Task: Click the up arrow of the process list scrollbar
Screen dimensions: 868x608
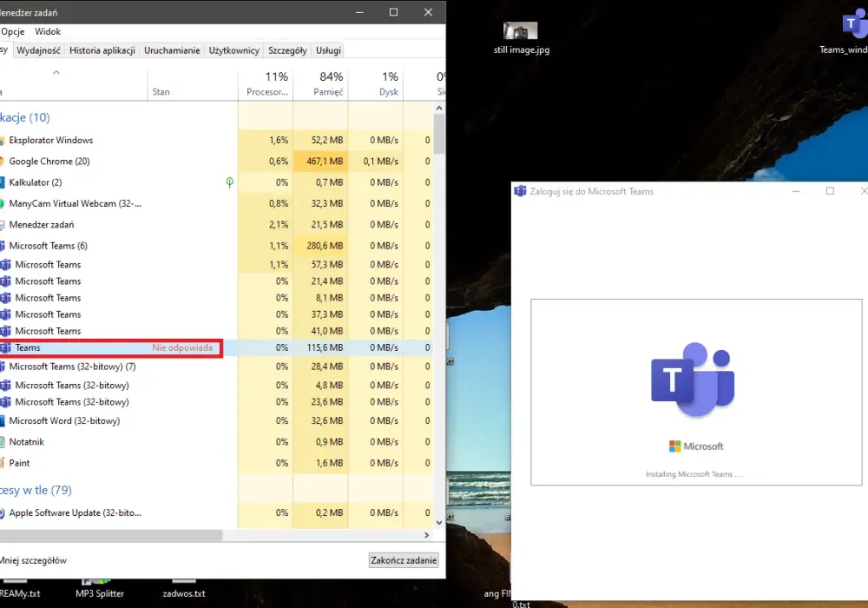Action: [439, 108]
